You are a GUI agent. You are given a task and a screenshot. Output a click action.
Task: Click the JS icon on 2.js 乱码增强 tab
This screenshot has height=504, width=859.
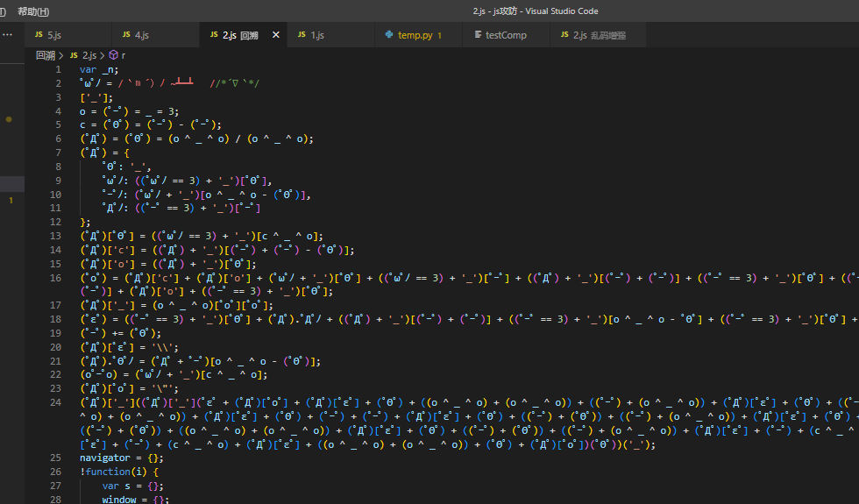click(x=564, y=34)
